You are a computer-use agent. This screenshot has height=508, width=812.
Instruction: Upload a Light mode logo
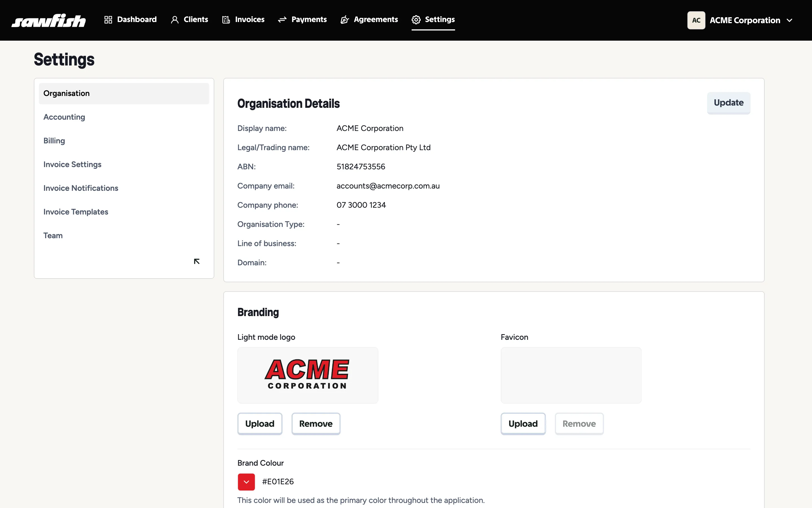click(x=260, y=424)
